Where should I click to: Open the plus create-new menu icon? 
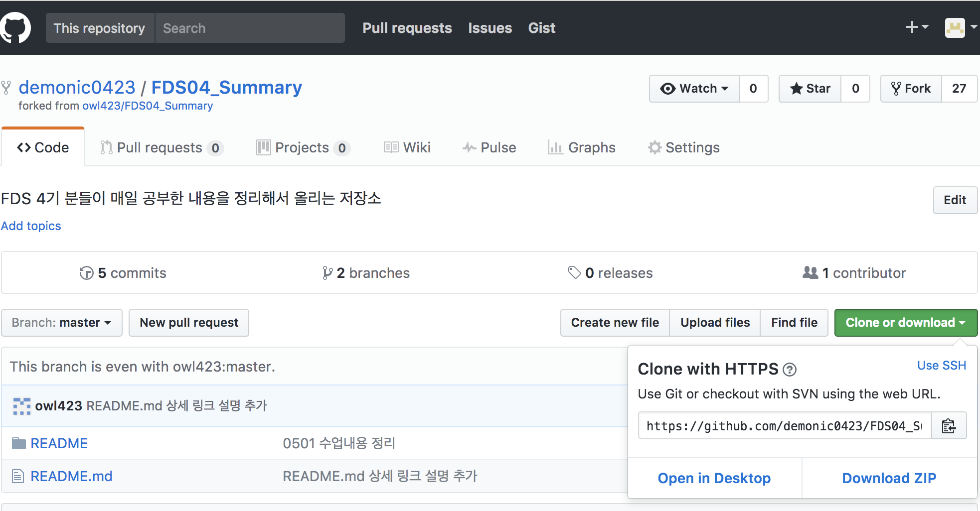917,27
